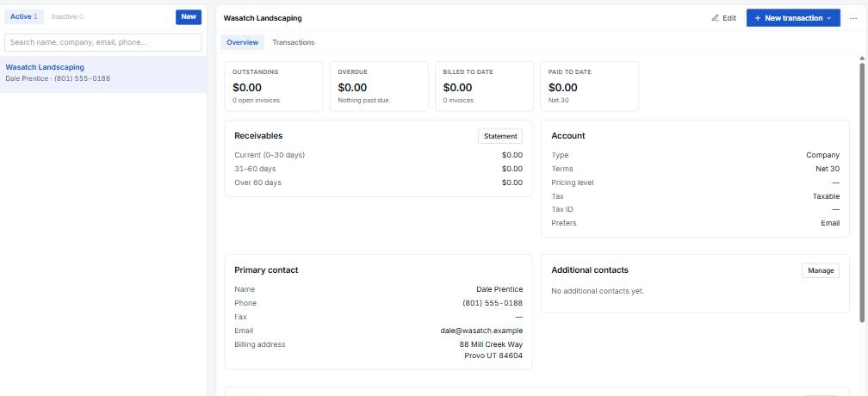Click the address line 88 Mill Creek Way
Image resolution: width=868 pixels, height=396 pixels.
tap(491, 344)
